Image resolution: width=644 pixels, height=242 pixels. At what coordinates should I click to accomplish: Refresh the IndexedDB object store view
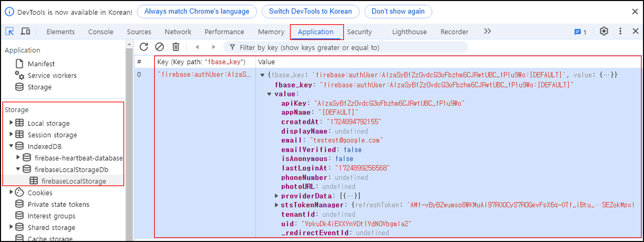[x=144, y=47]
